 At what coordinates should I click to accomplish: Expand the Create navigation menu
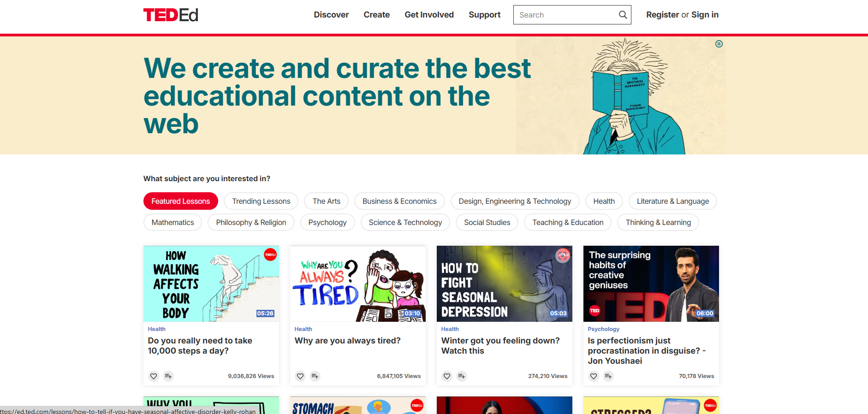[x=376, y=15]
